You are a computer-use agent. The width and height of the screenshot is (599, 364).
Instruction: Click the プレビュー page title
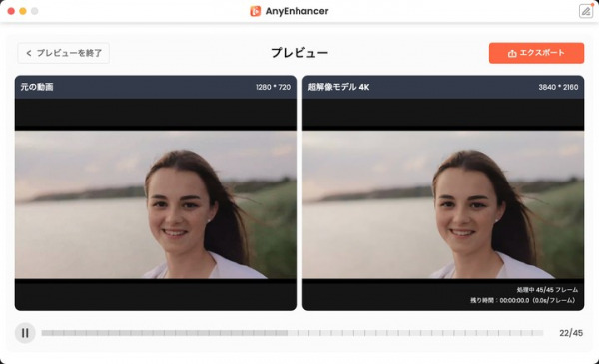coord(299,53)
